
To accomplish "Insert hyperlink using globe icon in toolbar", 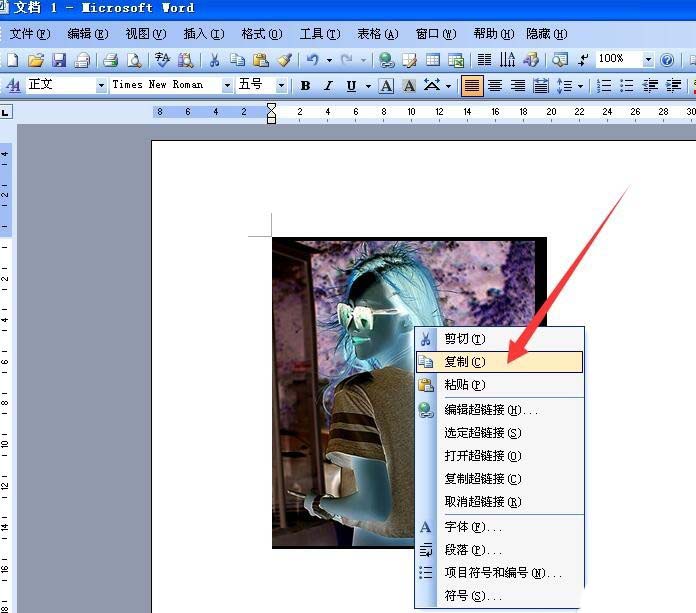I will click(x=387, y=59).
